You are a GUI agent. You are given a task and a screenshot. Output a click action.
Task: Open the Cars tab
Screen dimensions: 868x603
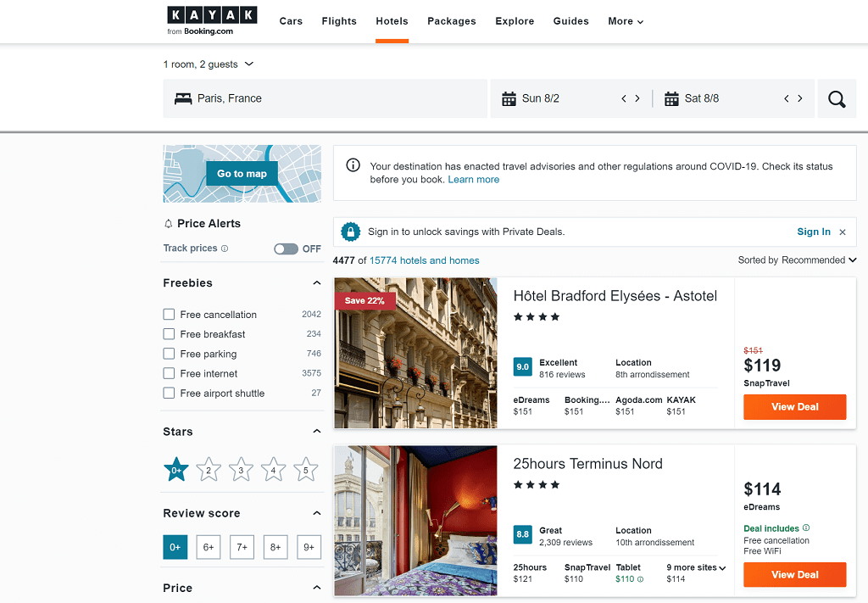pos(291,21)
